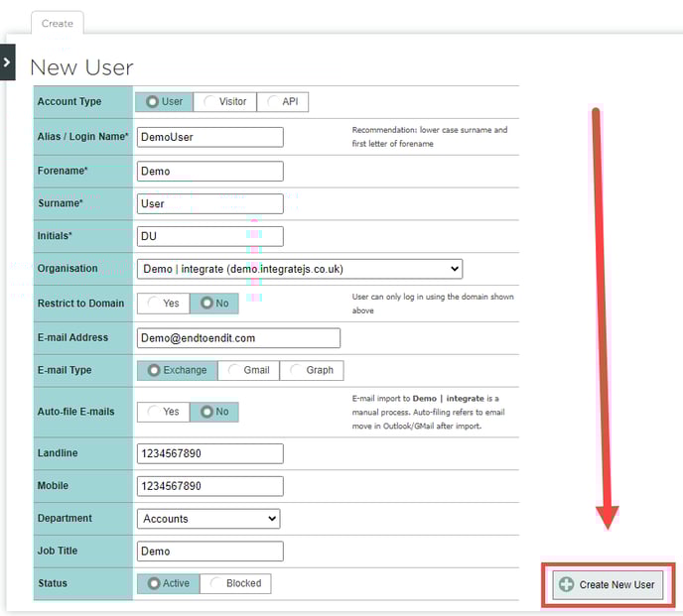Click into the E-mail Address field
This screenshot has height=616, width=683.
[238, 338]
